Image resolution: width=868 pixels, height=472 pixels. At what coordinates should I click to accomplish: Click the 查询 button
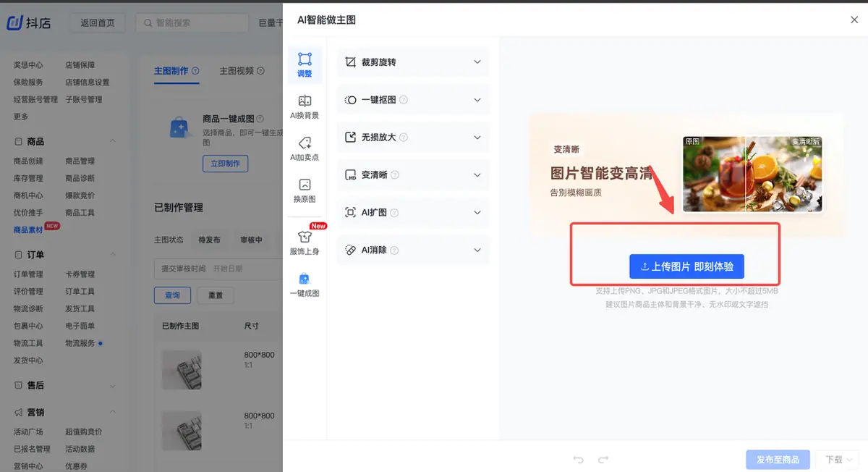[172, 295]
